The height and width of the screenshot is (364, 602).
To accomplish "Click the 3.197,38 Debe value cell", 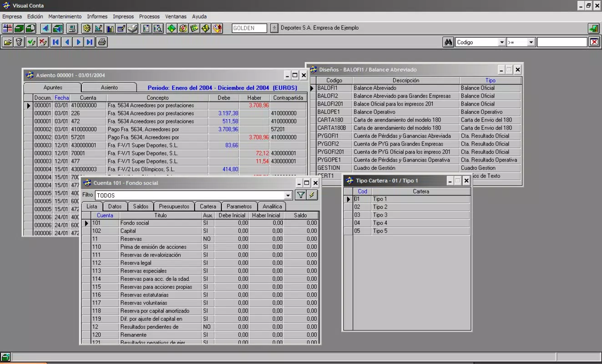I will tap(224, 113).
